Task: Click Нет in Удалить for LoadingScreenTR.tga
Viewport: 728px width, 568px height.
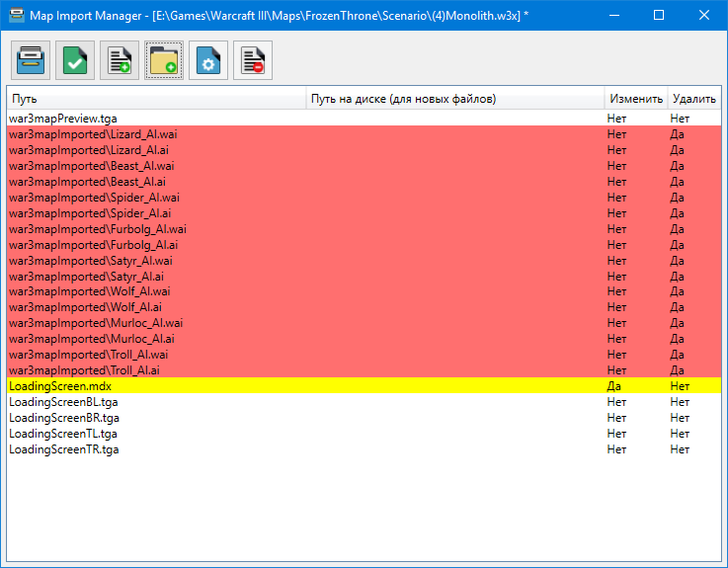Action: (x=680, y=449)
